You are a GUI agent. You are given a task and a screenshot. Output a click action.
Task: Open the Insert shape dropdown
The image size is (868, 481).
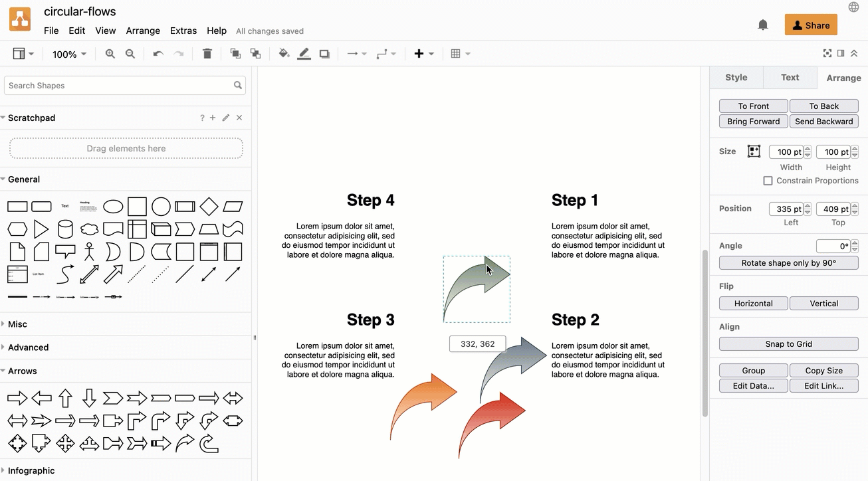[431, 54]
